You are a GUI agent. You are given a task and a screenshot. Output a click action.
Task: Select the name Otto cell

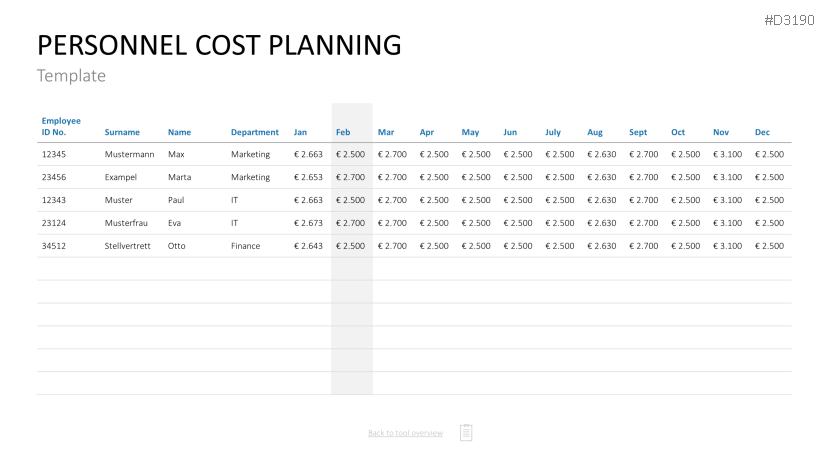176,246
